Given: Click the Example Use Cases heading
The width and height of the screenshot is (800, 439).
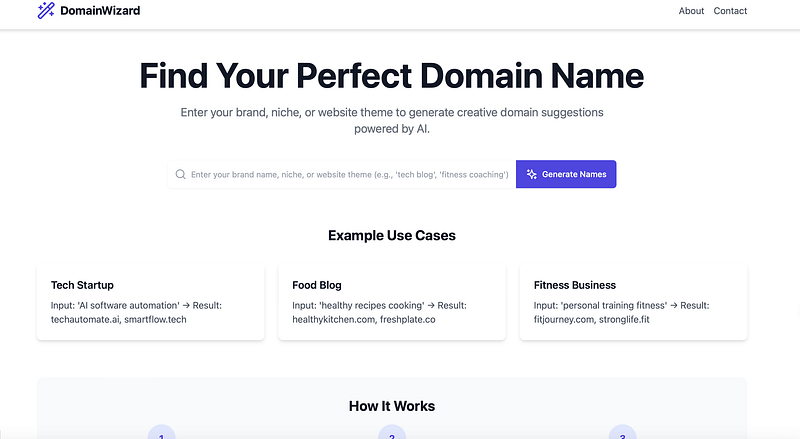Looking at the screenshot, I should 392,236.
